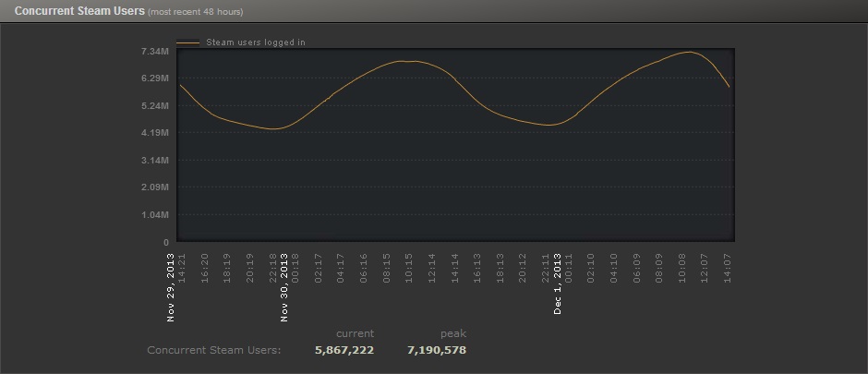The height and width of the screenshot is (374, 868).
Task: Click the 2.09M y-axis label
Action: pos(155,187)
